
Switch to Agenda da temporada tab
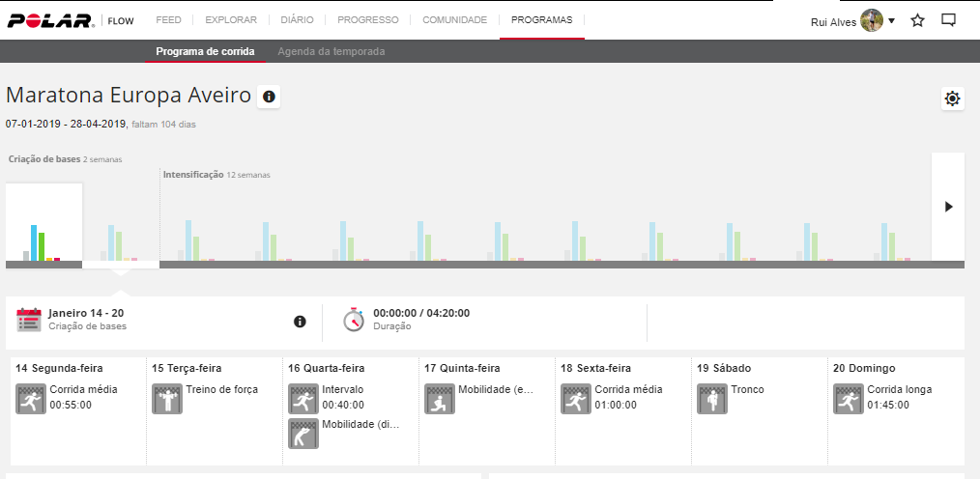coord(331,51)
